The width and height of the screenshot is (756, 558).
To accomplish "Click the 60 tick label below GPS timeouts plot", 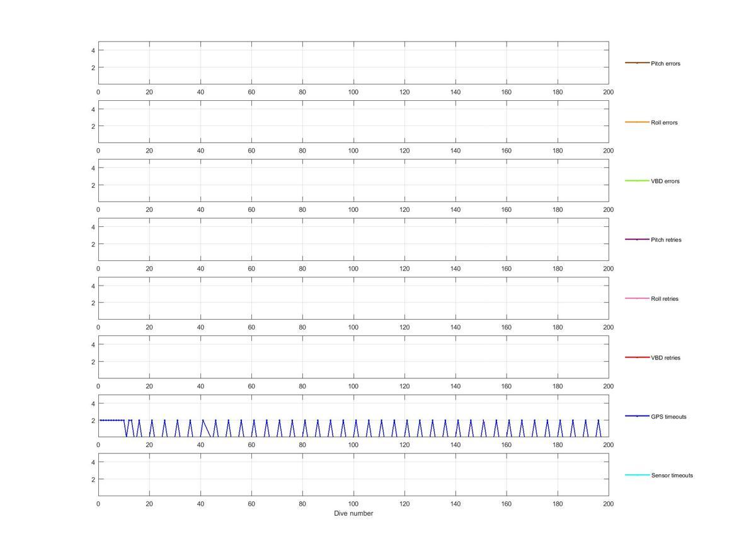I will coord(251,445).
